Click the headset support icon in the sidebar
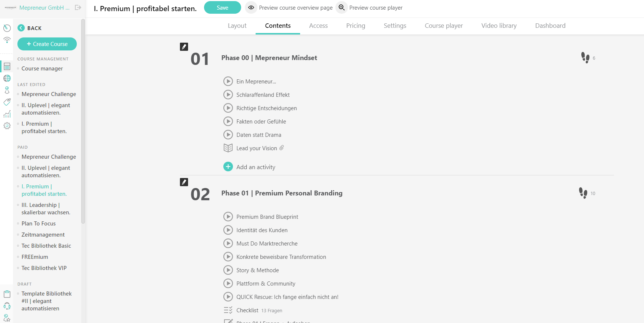 click(x=7, y=306)
